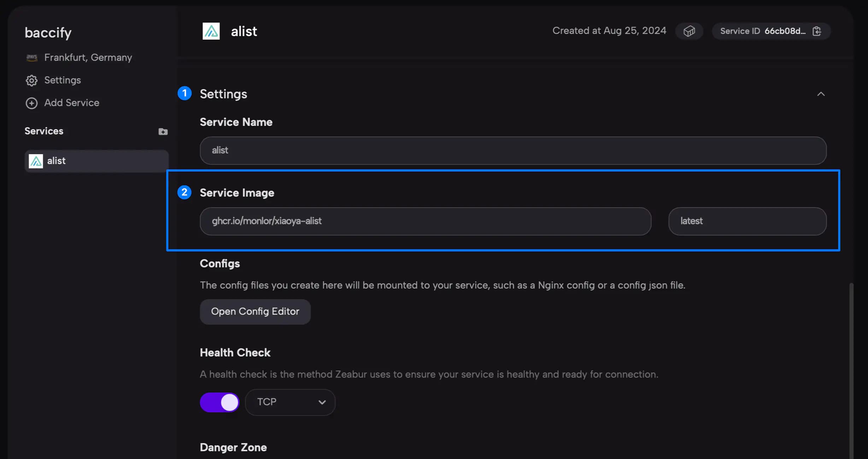The height and width of the screenshot is (459, 868).
Task: Open the Settings menu item in the sidebar
Action: pos(63,80)
